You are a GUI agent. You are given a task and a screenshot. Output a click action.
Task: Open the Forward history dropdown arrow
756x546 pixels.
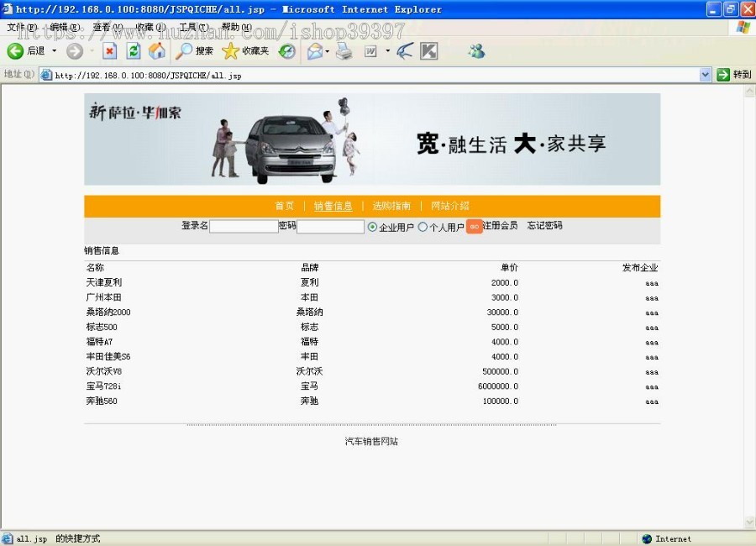[92, 50]
